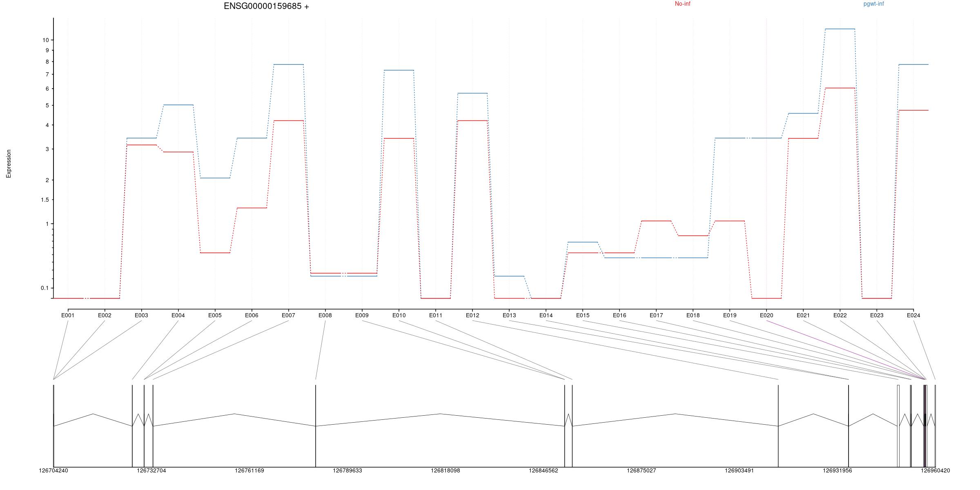980x490 pixels.
Task: Click blue pgwt-inf segment above E010
Action: [399, 70]
